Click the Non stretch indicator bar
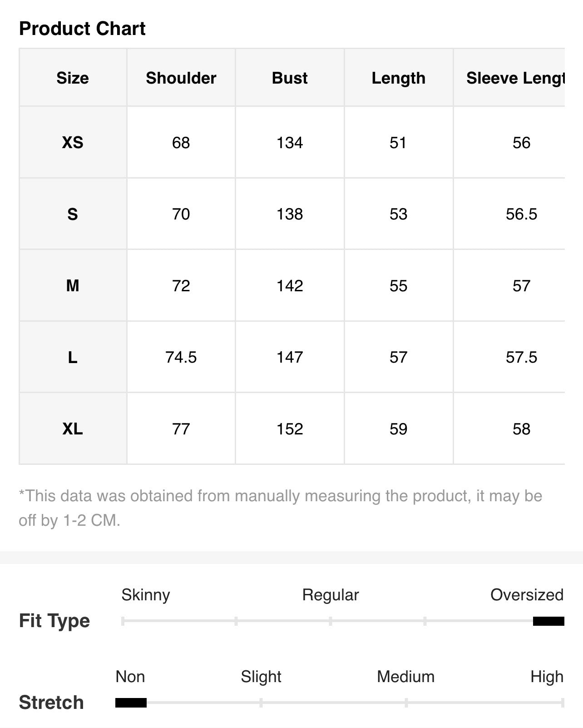This screenshot has width=583, height=728. pos(131,703)
